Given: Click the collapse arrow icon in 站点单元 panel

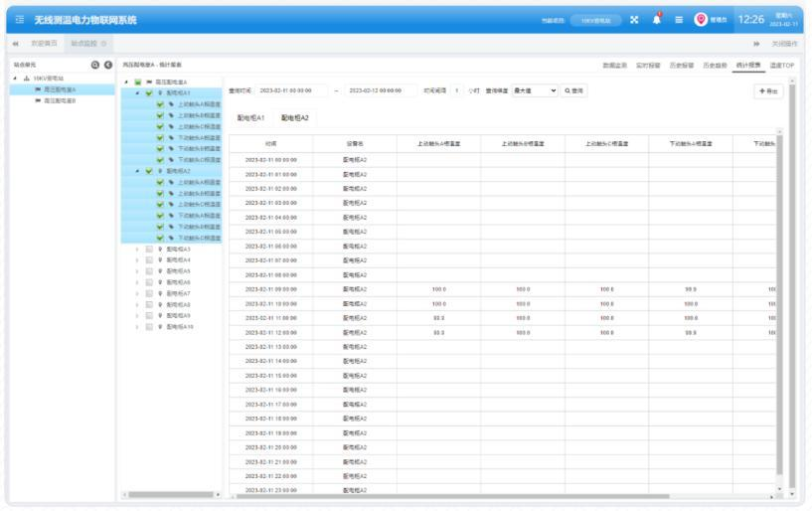Looking at the screenshot, I should 107,65.
